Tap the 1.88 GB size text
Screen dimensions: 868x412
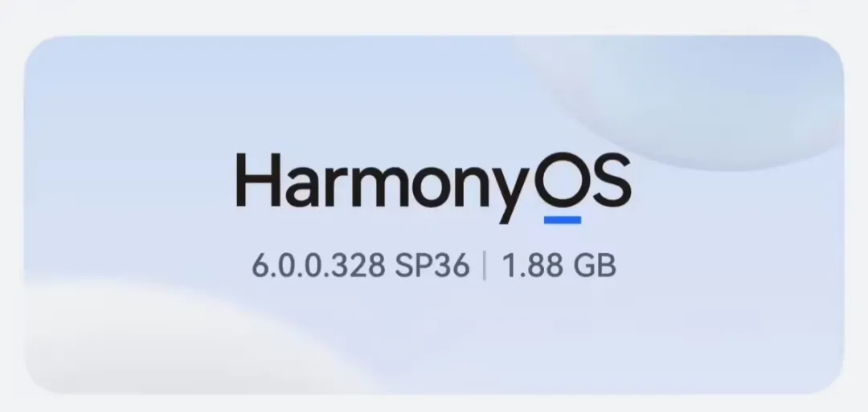pyautogui.click(x=559, y=266)
